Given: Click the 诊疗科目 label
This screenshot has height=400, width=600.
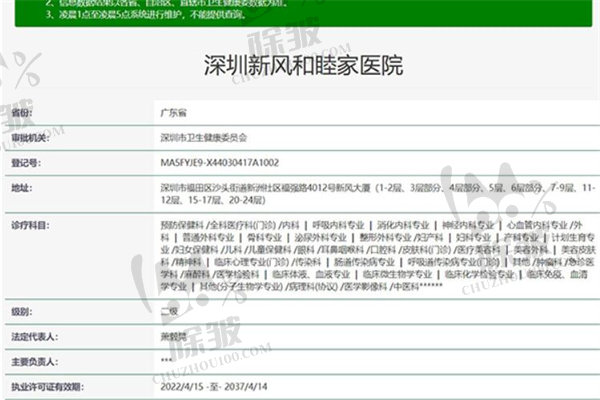Looking at the screenshot, I should coord(30,225).
